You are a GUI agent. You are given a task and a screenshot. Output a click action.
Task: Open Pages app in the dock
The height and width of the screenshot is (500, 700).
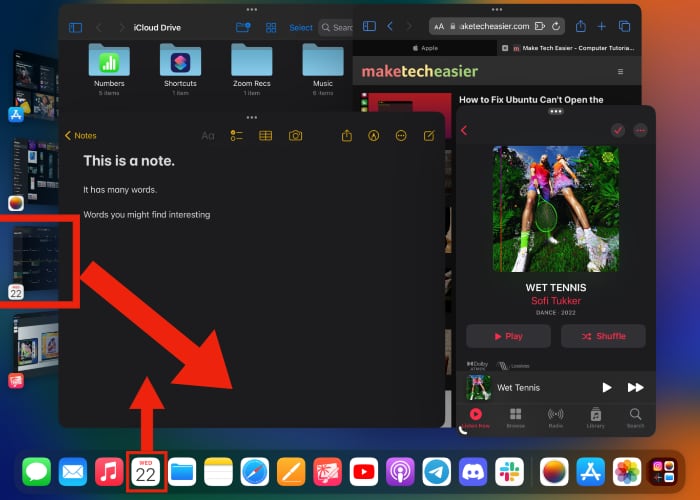coord(291,471)
